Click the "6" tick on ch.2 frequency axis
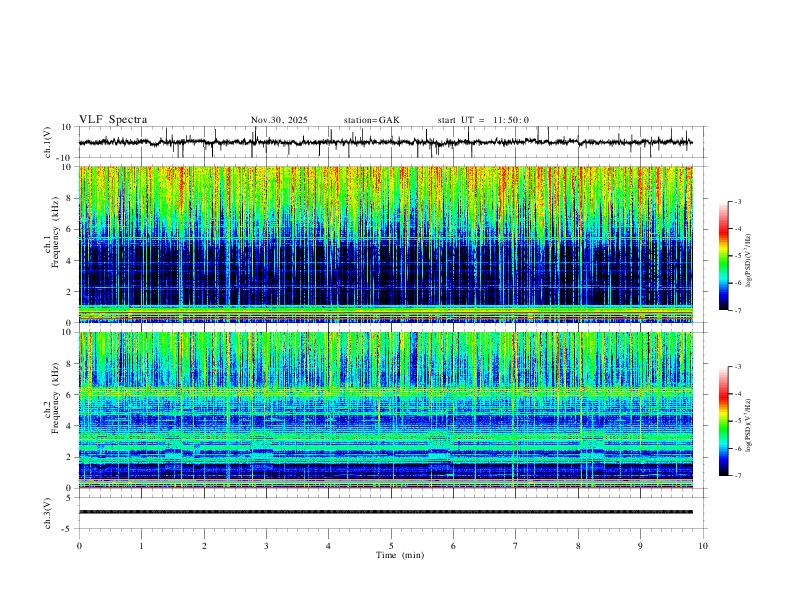This screenshot has height=612, width=792. click(x=70, y=395)
